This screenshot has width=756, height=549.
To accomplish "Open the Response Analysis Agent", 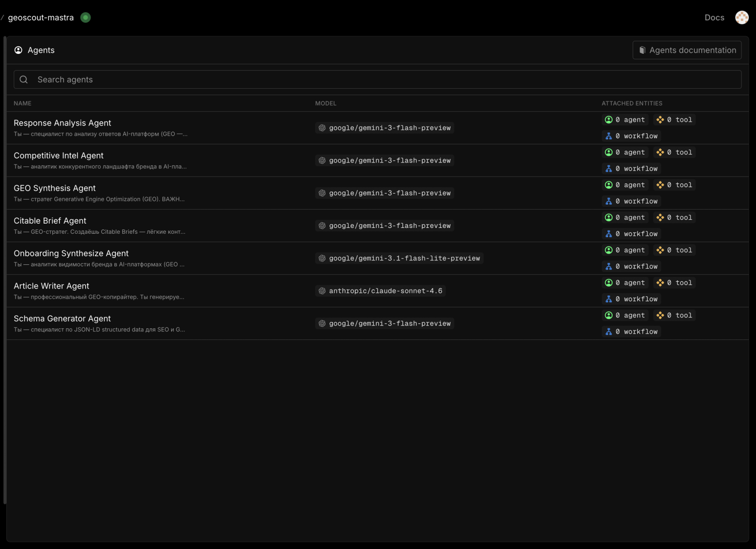I will coord(63,123).
